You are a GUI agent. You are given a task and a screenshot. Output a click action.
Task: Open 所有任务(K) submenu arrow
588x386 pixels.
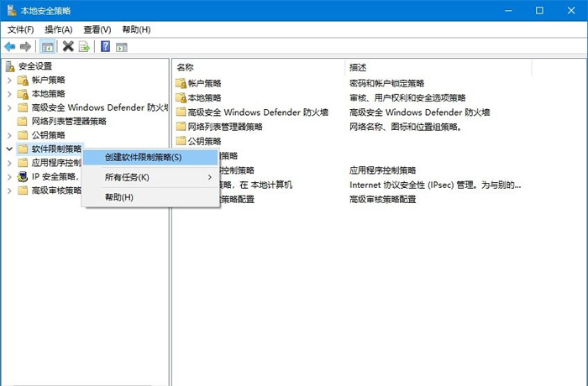point(210,177)
